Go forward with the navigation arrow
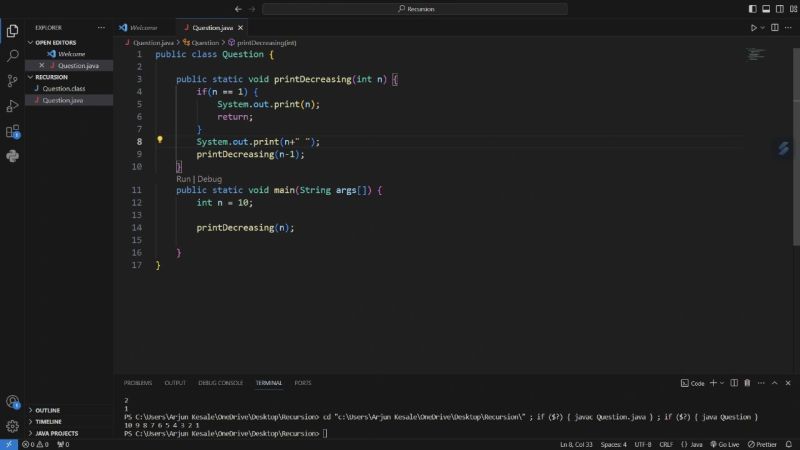The height and width of the screenshot is (450, 800). click(252, 9)
